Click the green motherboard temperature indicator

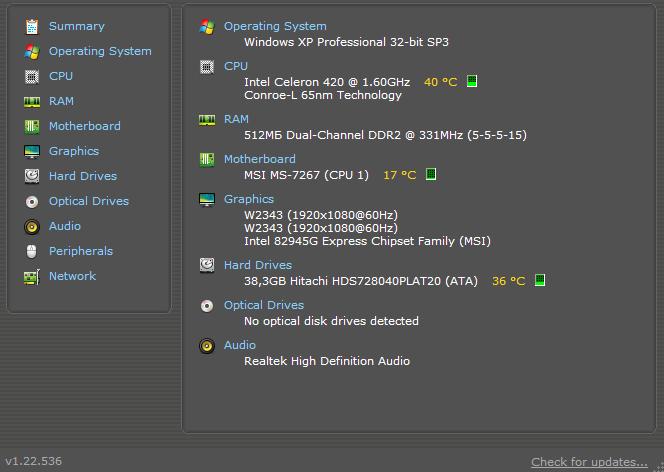(x=431, y=174)
